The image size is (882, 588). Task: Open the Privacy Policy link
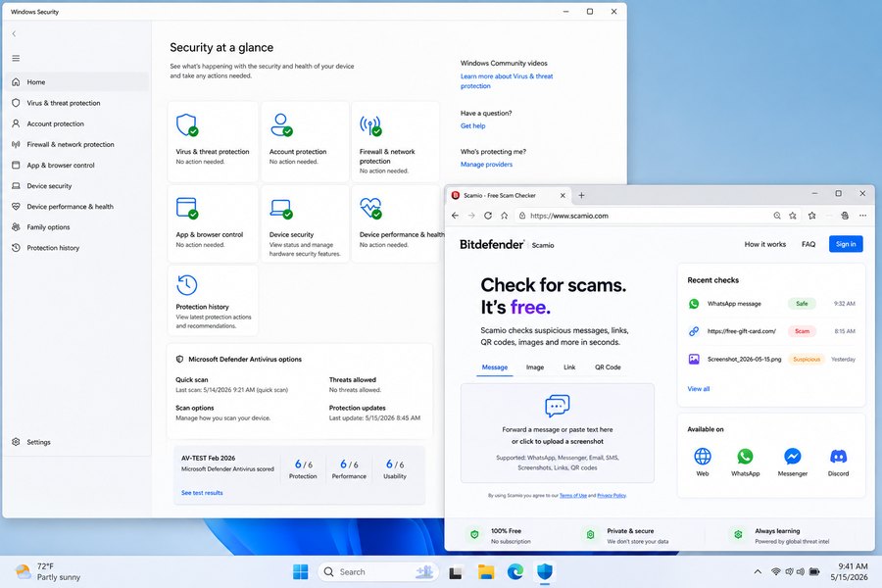point(611,496)
